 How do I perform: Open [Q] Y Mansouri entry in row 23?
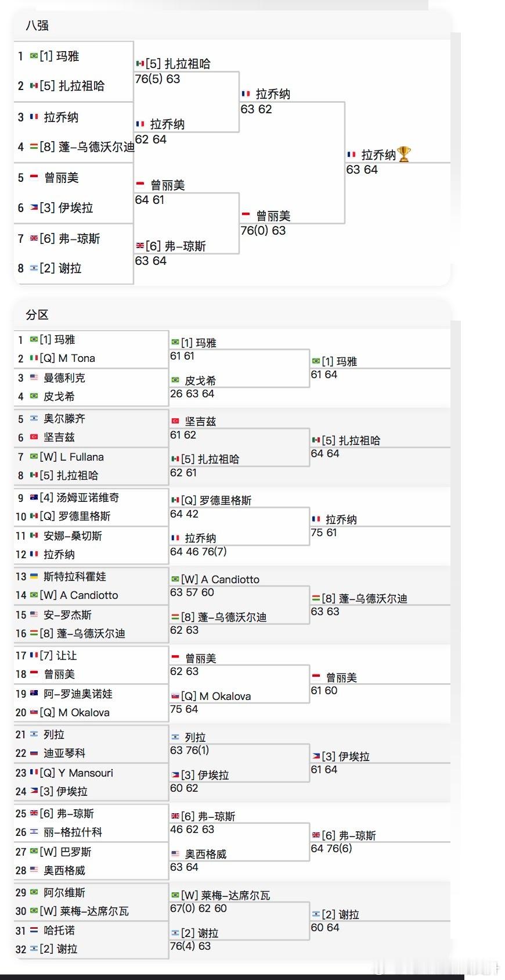pyautogui.click(x=77, y=773)
